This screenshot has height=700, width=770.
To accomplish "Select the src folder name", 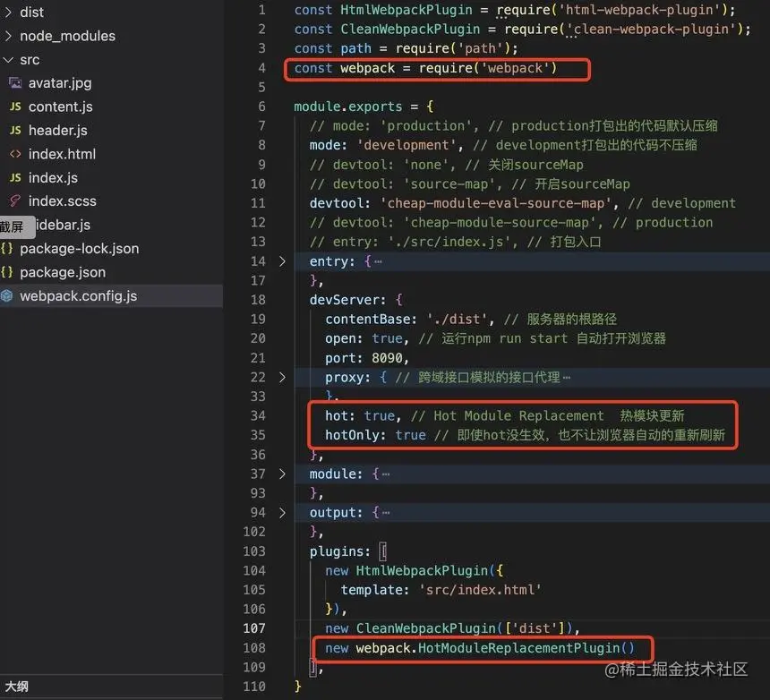I will (x=30, y=60).
